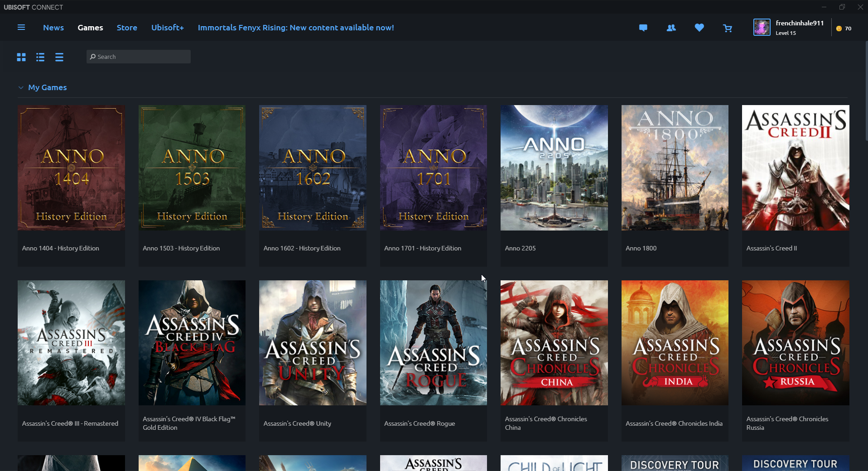Open Assassin's Creed IV Black Flag cover
The height and width of the screenshot is (471, 868).
[192, 343]
